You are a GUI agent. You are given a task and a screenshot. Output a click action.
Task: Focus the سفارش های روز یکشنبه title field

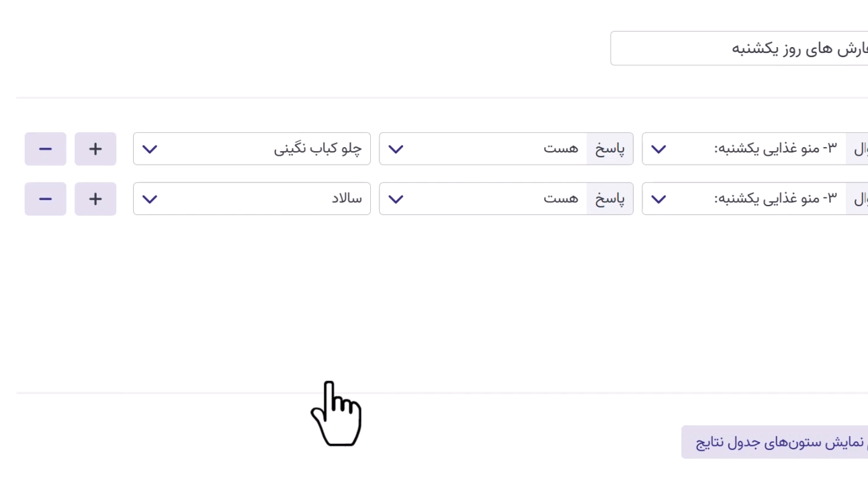pyautogui.click(x=739, y=48)
